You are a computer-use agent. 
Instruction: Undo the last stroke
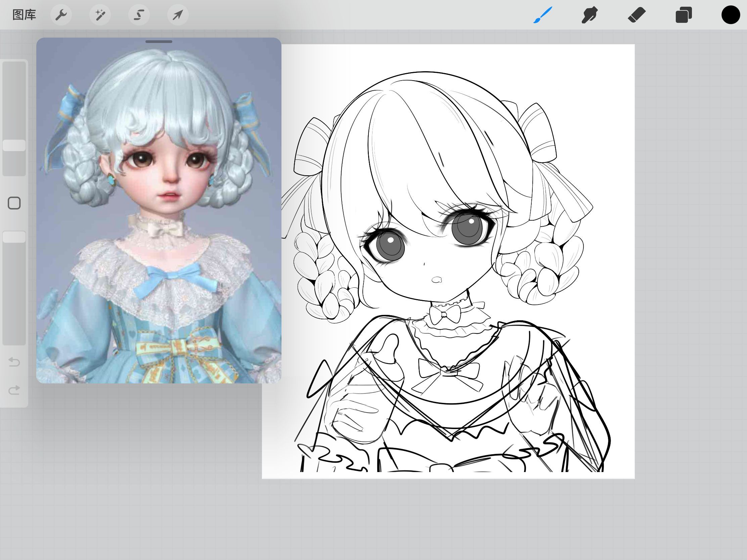pos(14,362)
